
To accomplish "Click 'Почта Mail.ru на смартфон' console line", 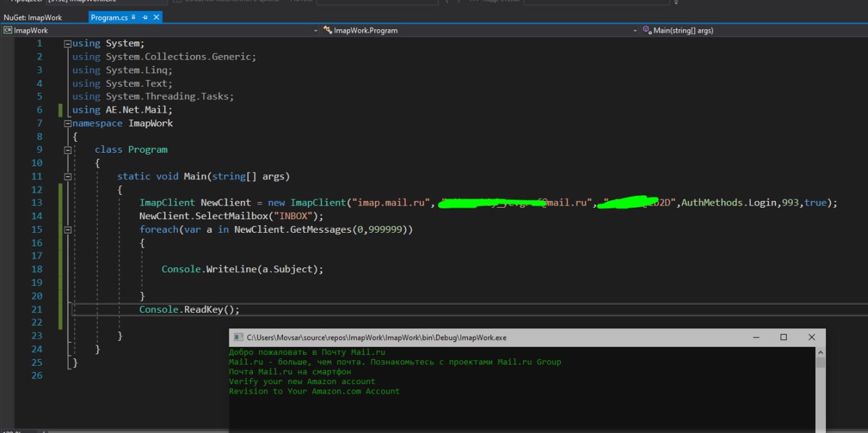I will (290, 372).
